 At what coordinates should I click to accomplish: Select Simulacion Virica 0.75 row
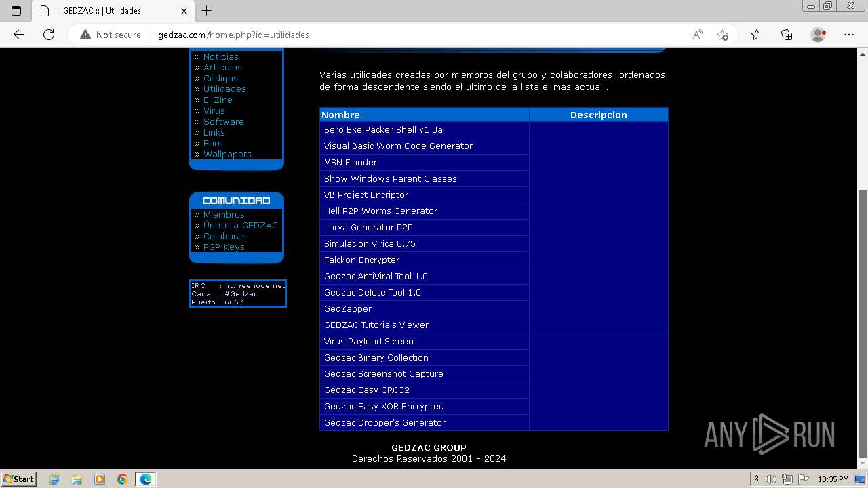(424, 243)
